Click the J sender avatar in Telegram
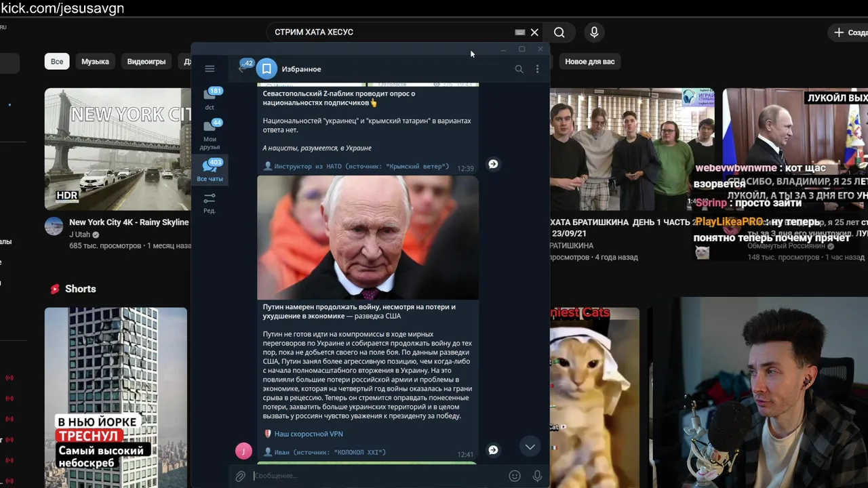This screenshot has width=868, height=488. [243, 451]
